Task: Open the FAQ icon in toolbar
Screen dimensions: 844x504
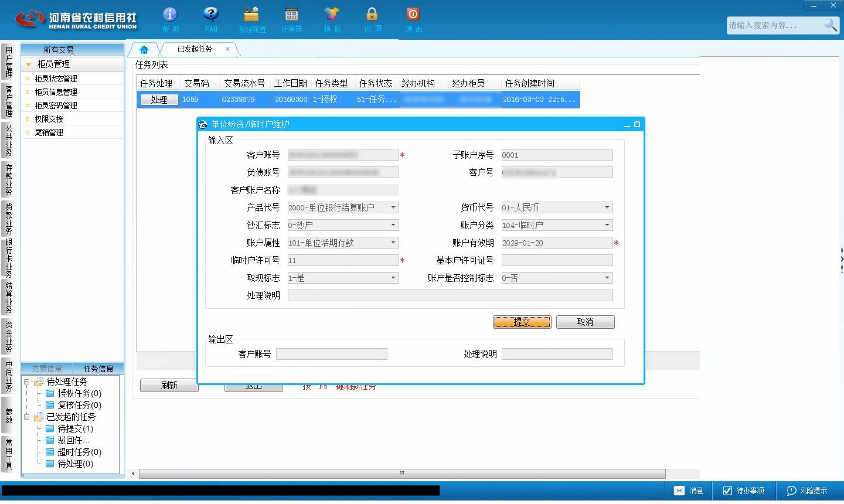Action: tap(211, 19)
